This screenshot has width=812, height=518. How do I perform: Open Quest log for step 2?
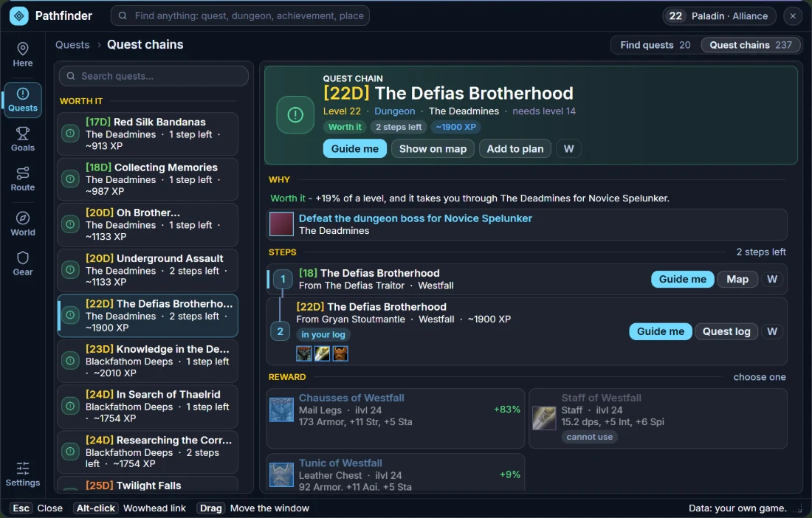tap(726, 331)
